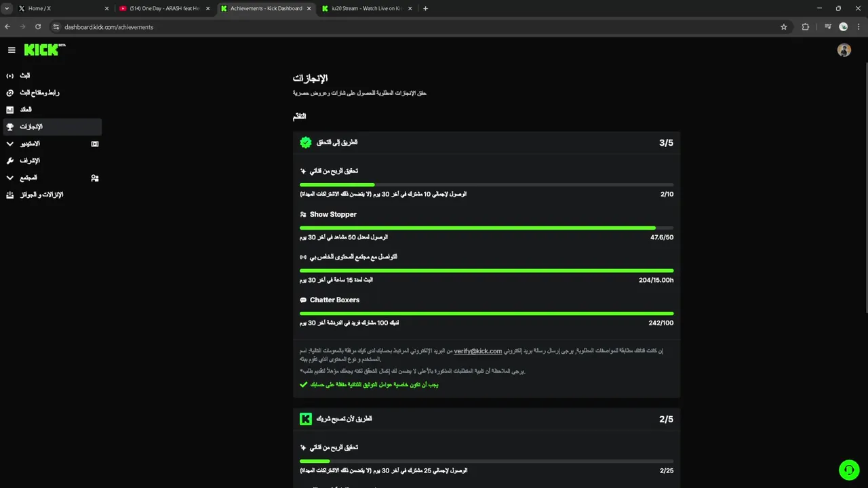Open the tab search dropdown arrow
This screenshot has height=488, width=868.
pos(7,9)
